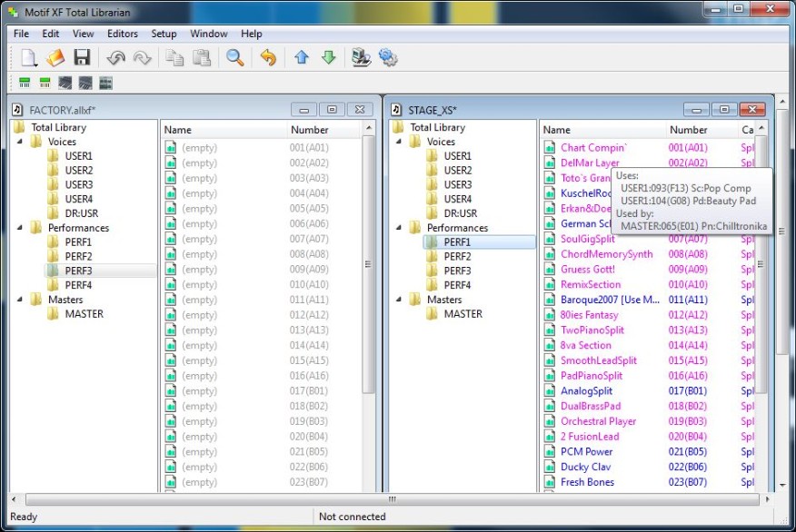Click the music note icon of FACTORY.allxf window
This screenshot has height=532, width=796.
(x=17, y=110)
